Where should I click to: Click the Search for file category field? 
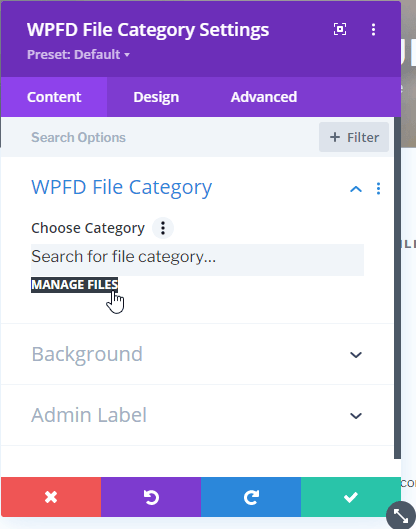[x=197, y=259]
